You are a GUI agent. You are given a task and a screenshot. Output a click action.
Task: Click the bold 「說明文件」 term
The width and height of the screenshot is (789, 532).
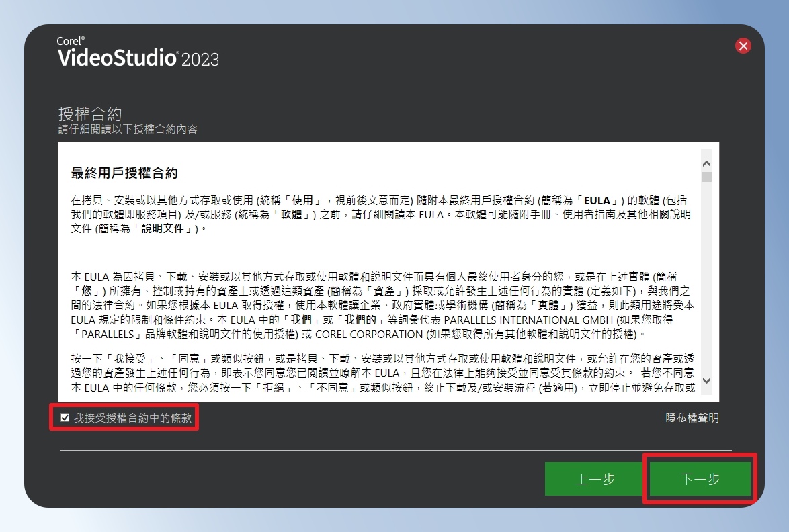[163, 228]
